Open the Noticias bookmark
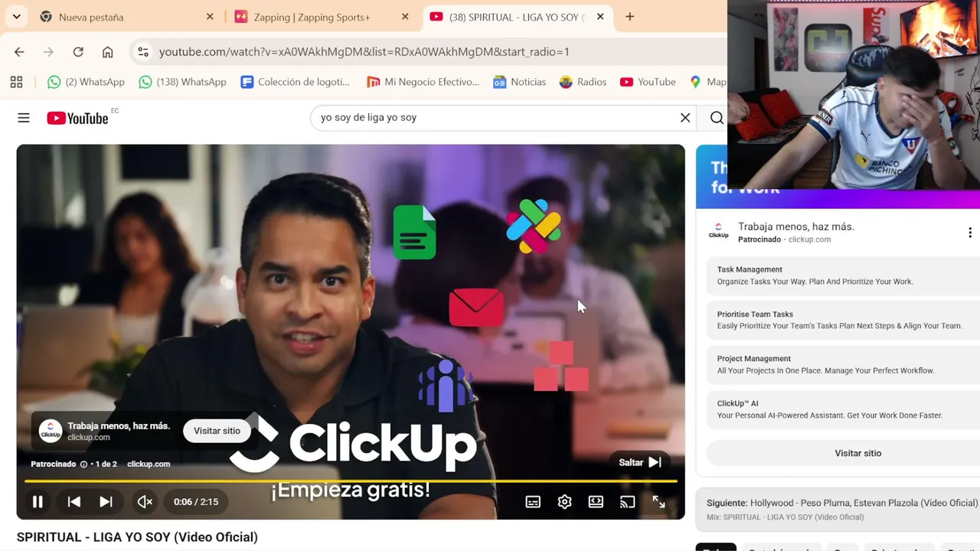980x551 pixels. point(520,82)
